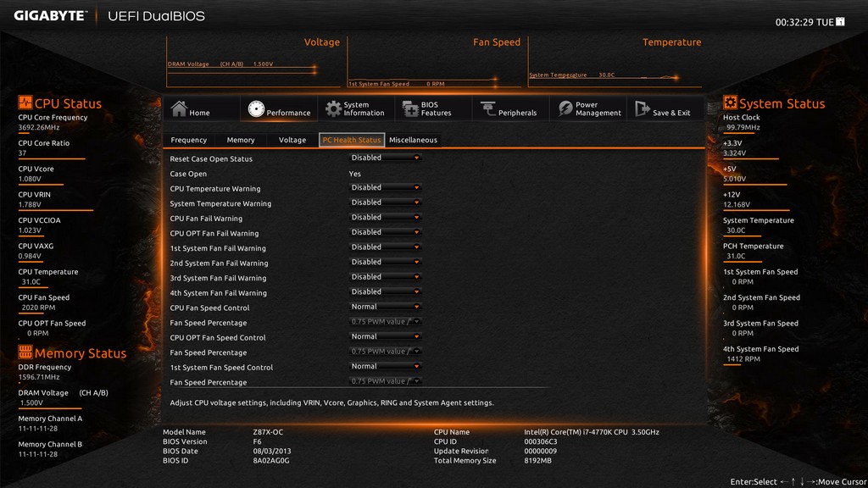Open the Home section icon
This screenshot has width=868, height=488.
(179, 108)
